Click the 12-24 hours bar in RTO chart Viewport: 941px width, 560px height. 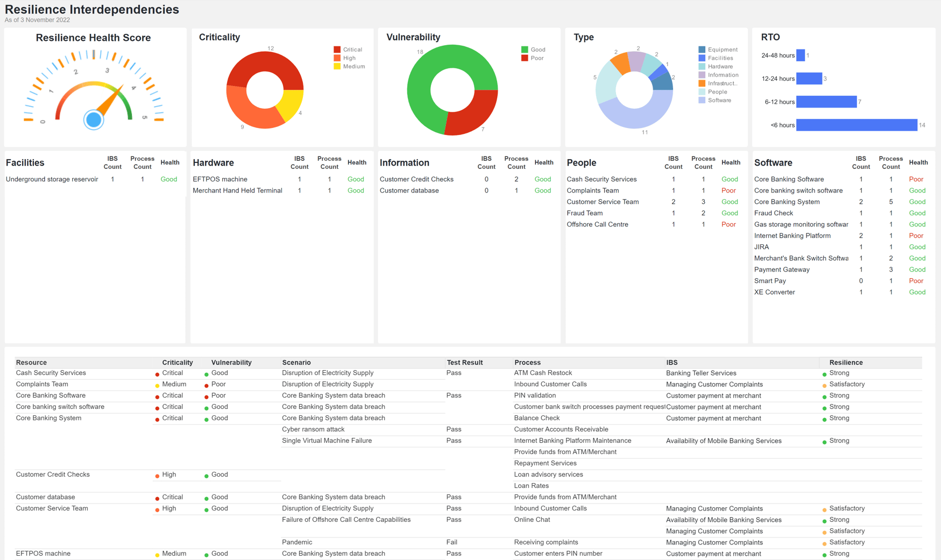pyautogui.click(x=809, y=79)
